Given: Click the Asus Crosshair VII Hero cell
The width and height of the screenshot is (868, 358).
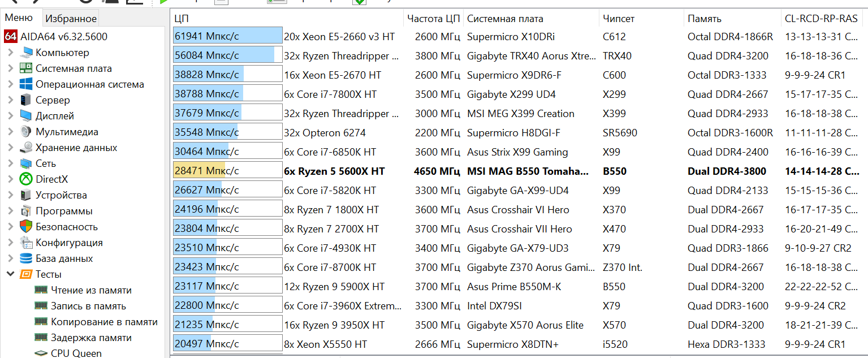Looking at the screenshot, I should (x=520, y=229).
